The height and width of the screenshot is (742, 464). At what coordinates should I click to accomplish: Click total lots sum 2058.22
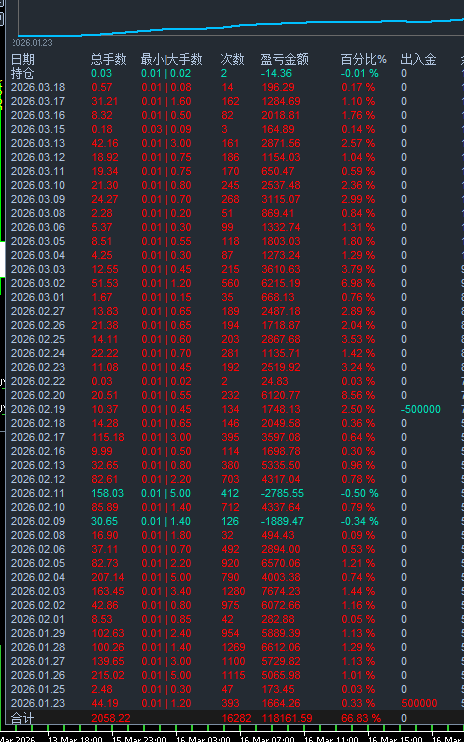pyautogui.click(x=111, y=718)
